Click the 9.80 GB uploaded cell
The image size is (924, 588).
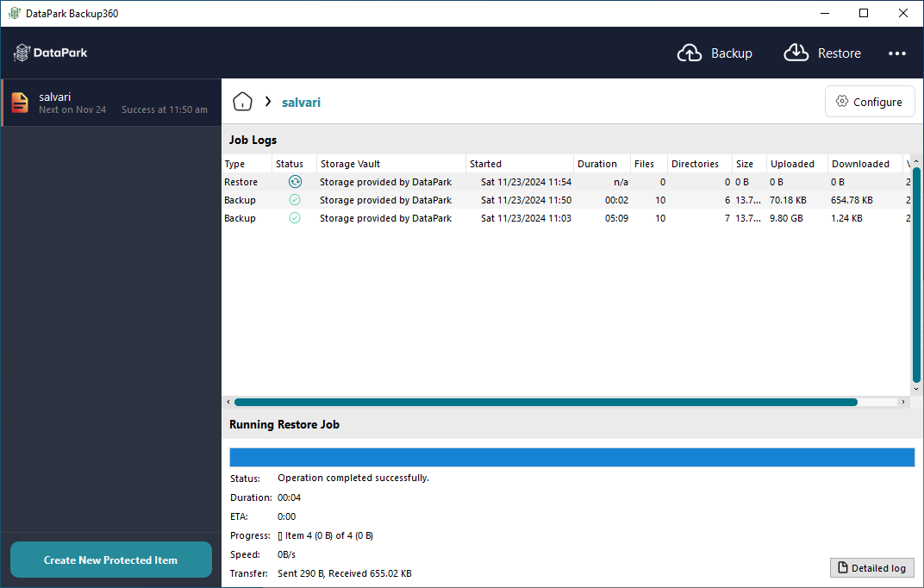tap(786, 218)
